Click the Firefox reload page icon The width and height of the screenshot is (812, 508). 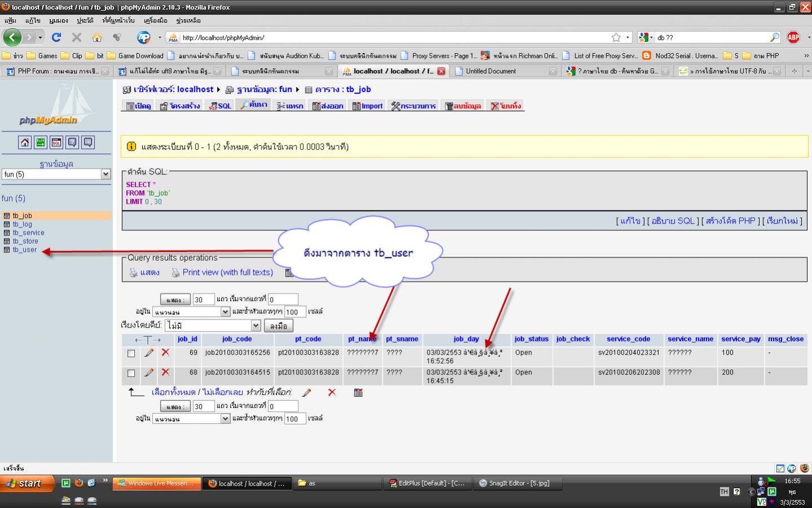(56, 37)
